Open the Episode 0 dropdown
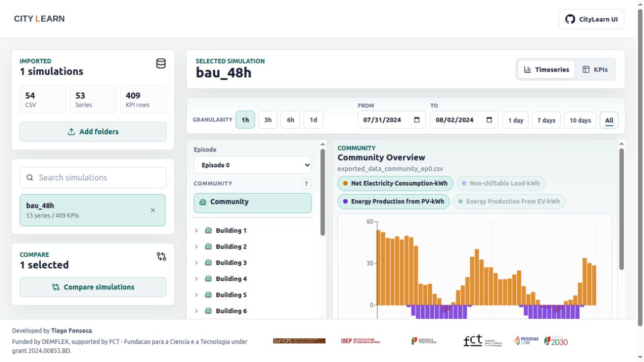 tap(253, 165)
